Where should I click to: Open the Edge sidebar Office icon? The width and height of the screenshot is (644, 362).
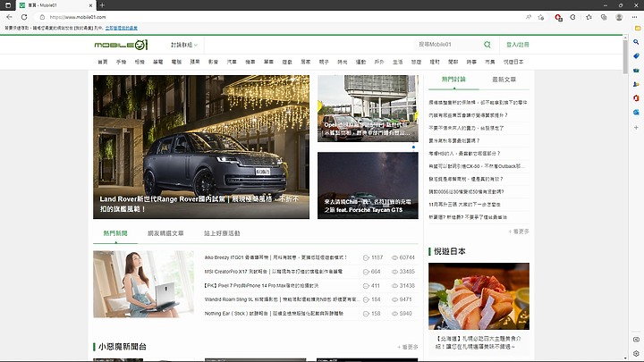(x=636, y=98)
